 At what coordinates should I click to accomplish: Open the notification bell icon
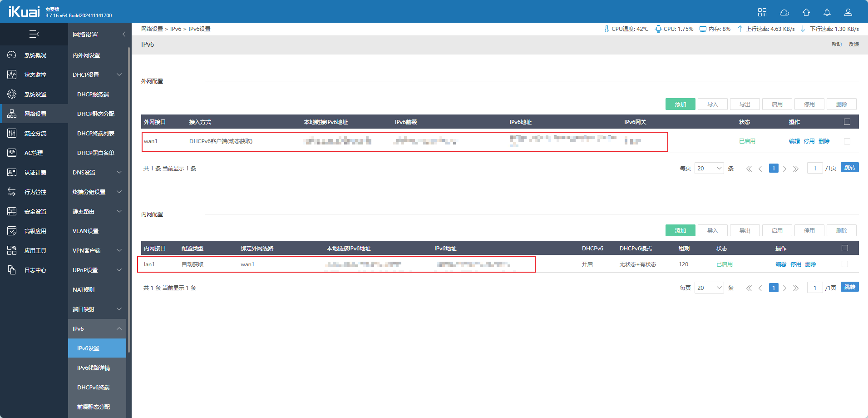[827, 12]
